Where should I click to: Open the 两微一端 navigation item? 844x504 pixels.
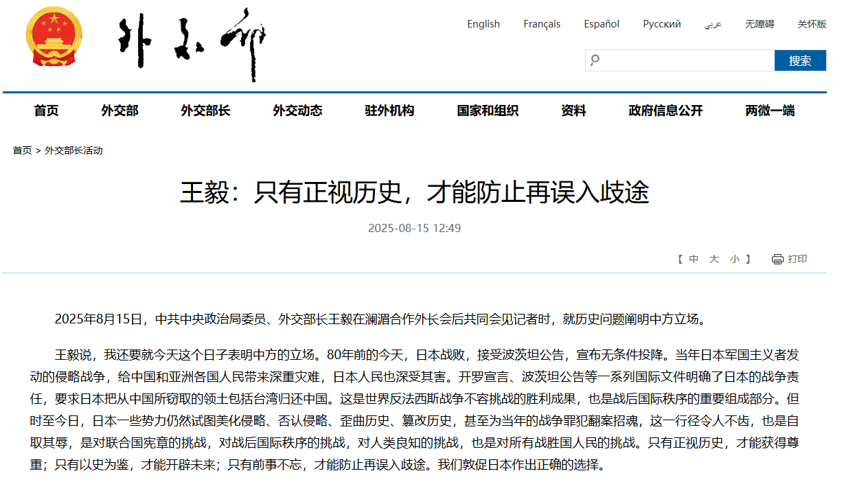pos(771,111)
